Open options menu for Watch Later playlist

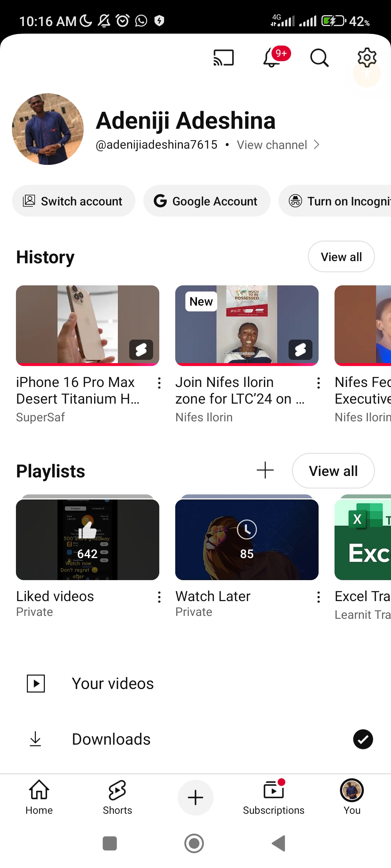click(319, 597)
